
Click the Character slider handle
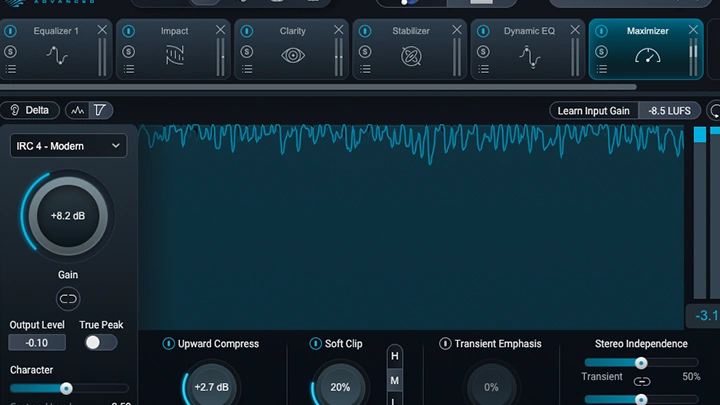tap(66, 388)
